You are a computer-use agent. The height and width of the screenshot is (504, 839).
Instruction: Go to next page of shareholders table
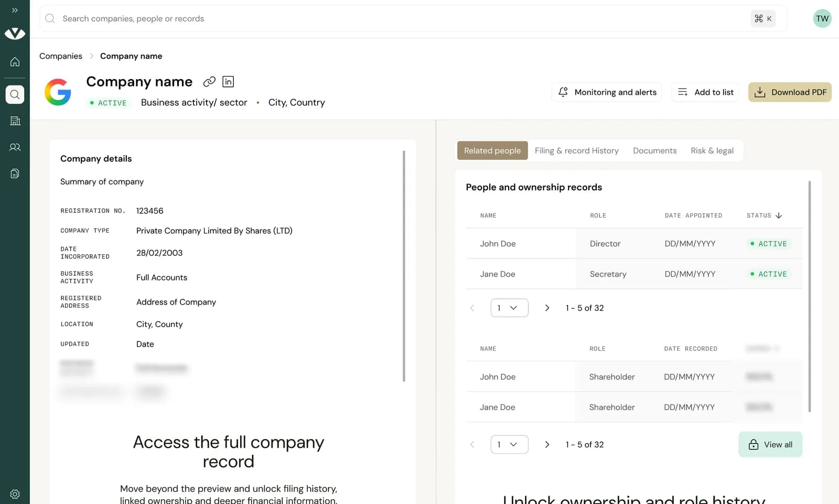pos(547,445)
